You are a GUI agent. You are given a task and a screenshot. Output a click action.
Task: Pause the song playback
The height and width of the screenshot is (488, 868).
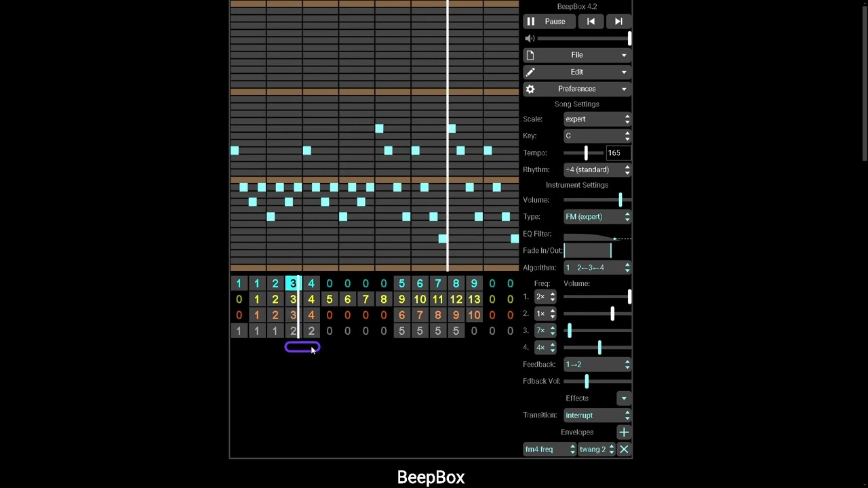[550, 22]
